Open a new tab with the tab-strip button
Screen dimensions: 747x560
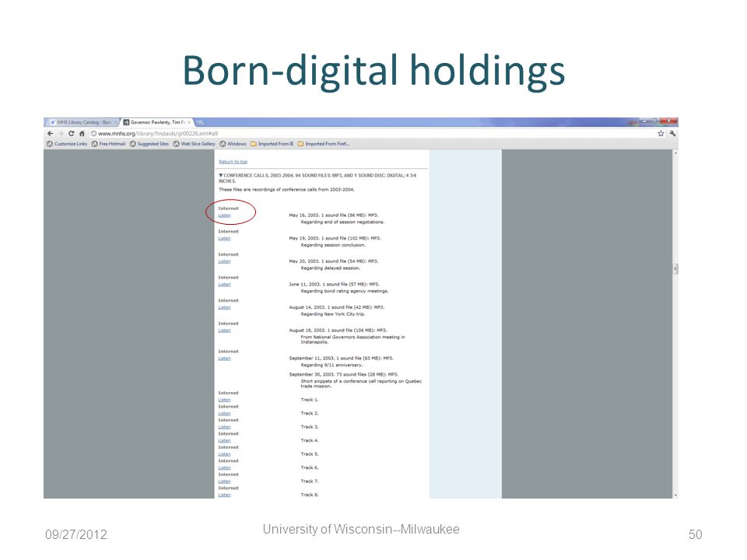pyautogui.click(x=200, y=122)
